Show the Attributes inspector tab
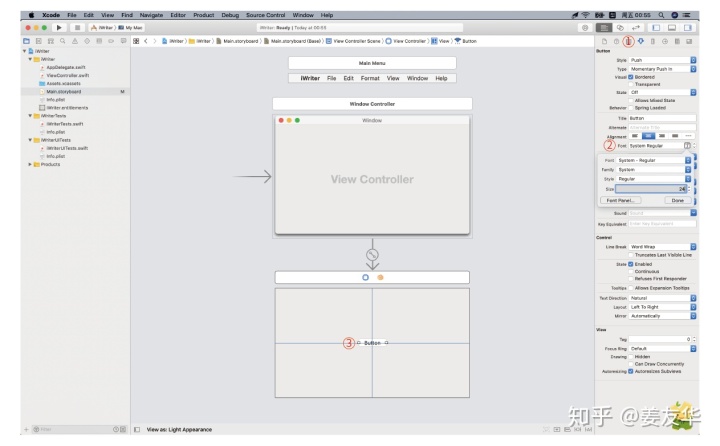This screenshot has height=446, width=720. click(641, 41)
